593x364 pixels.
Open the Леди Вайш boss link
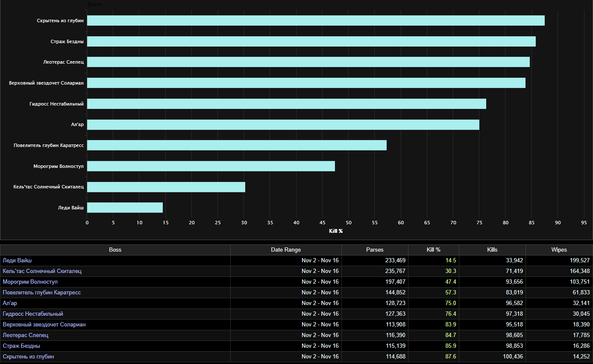tap(17, 260)
